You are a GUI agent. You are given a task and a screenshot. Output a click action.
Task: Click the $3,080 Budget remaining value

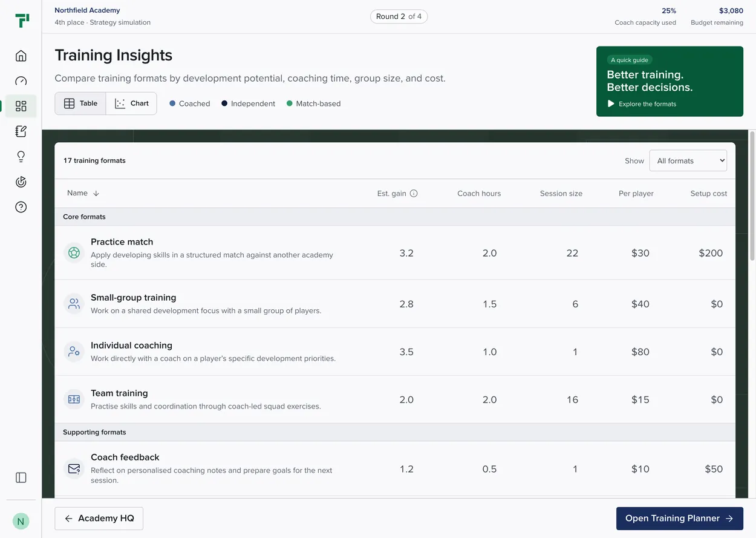[731, 11]
